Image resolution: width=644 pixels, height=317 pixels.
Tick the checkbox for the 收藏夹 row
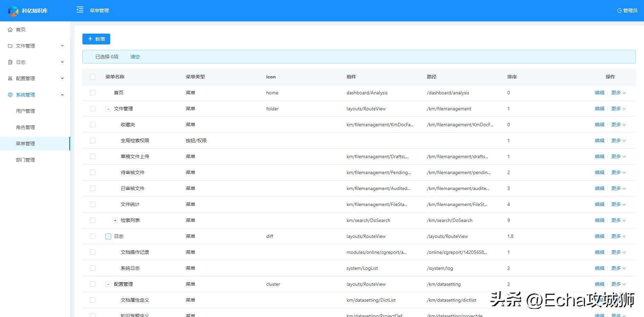click(x=93, y=125)
